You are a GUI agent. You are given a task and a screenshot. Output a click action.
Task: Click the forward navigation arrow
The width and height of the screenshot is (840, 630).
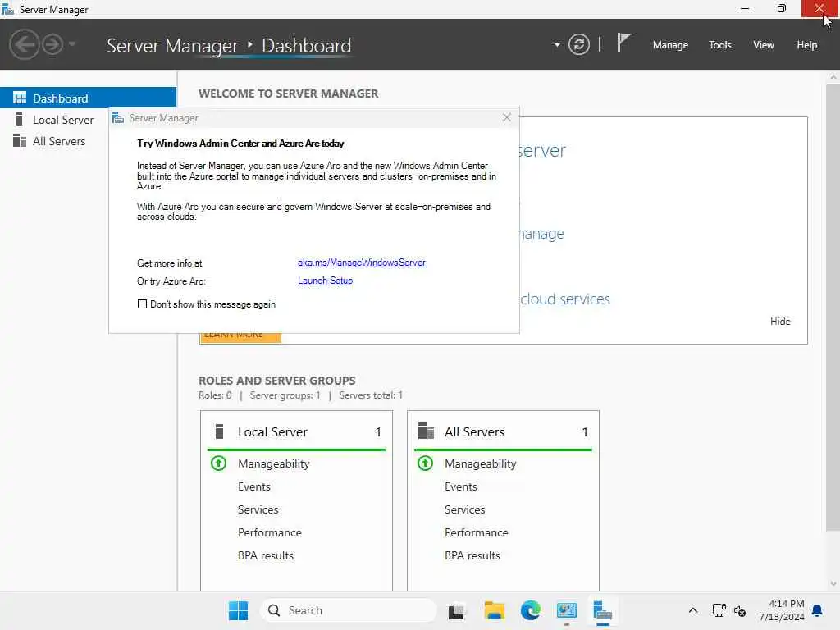(52, 44)
